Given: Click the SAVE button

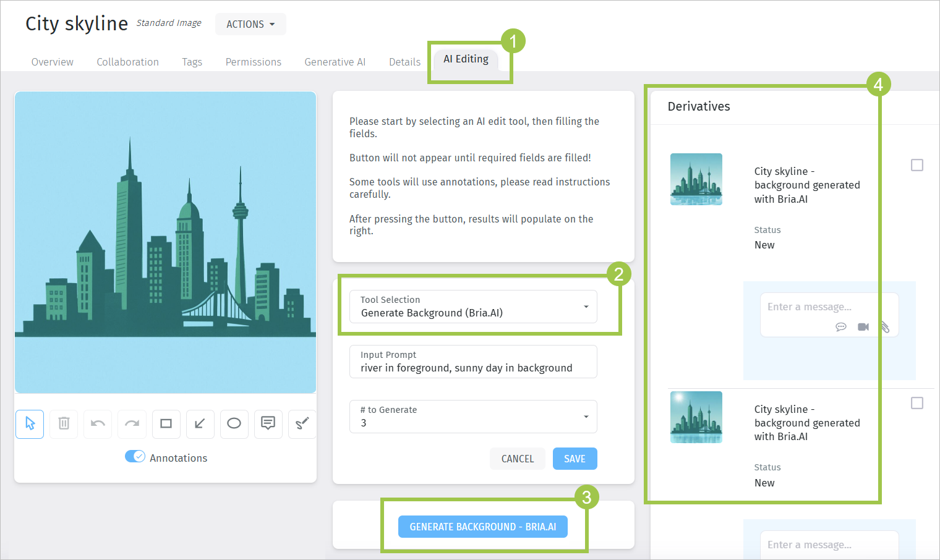Looking at the screenshot, I should pyautogui.click(x=575, y=459).
